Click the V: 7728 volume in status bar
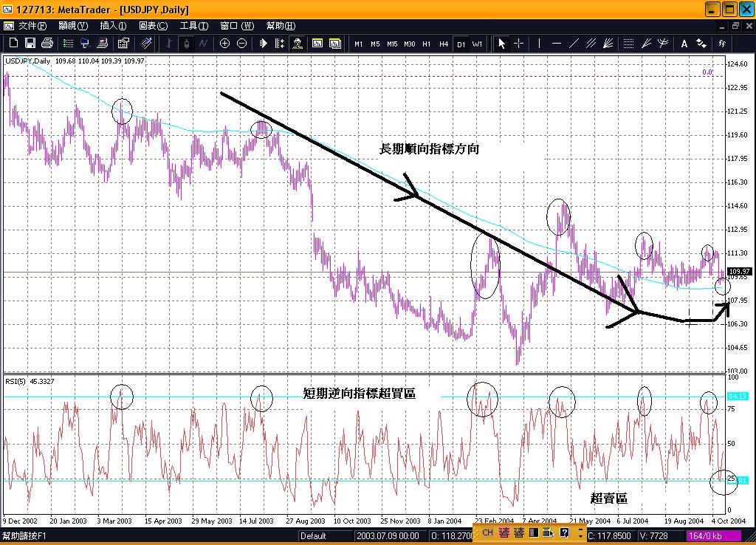756x545 pixels. 653,536
